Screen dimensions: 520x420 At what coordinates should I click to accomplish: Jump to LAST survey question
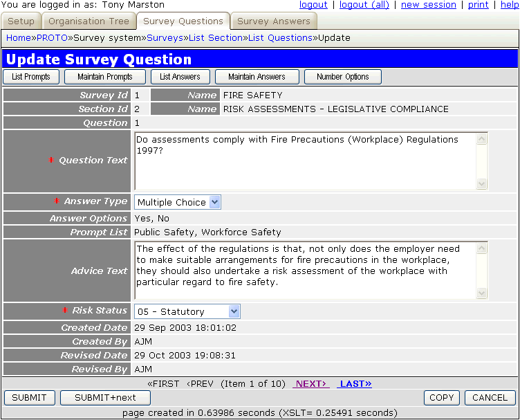pyautogui.click(x=354, y=383)
